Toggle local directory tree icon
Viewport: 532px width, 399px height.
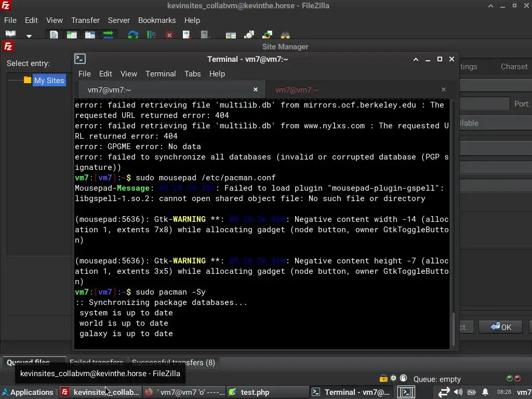pyautogui.click(x=72, y=34)
